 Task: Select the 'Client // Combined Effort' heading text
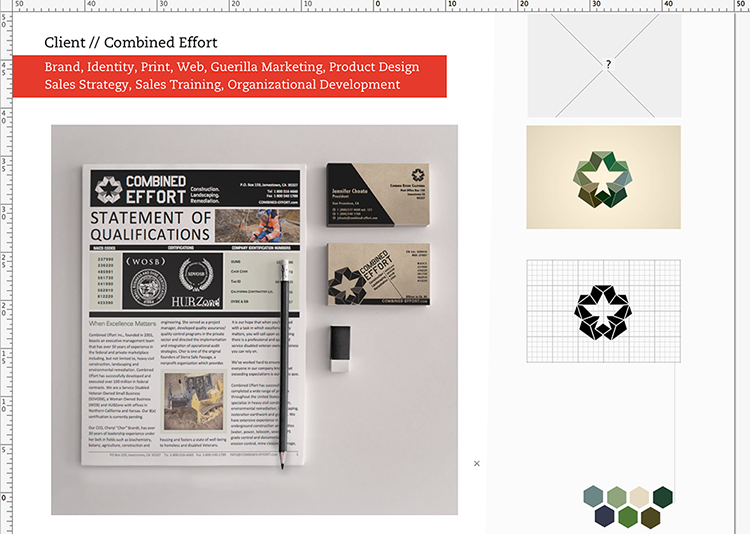pos(131,43)
